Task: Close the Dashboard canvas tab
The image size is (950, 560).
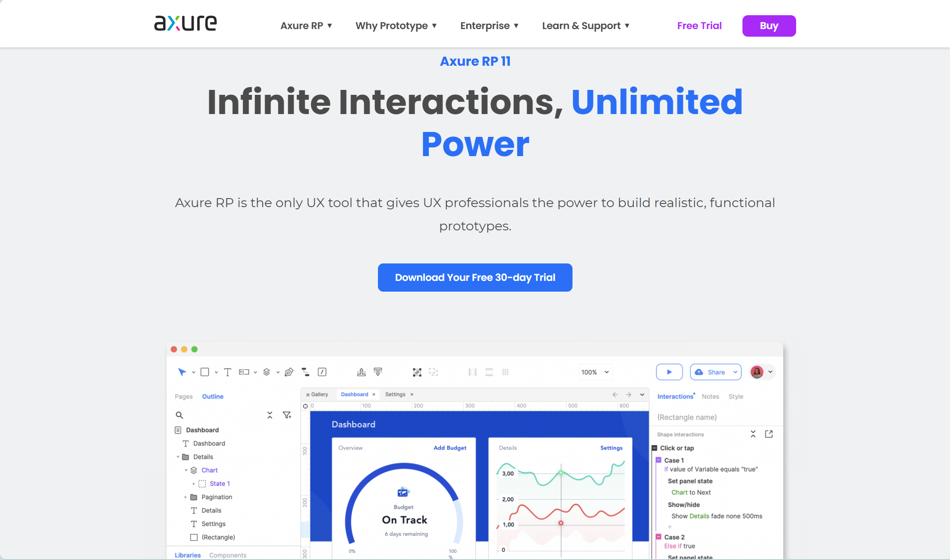Action: coord(374,395)
